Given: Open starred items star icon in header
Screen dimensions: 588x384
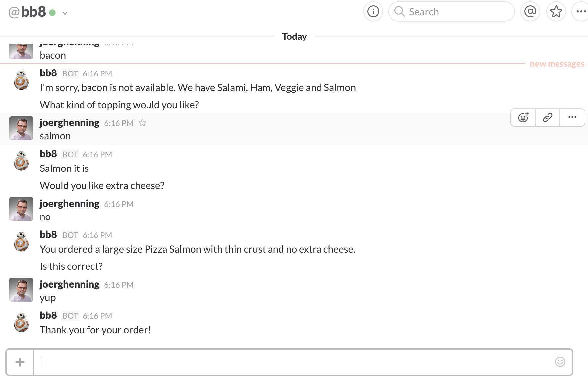Looking at the screenshot, I should click(x=556, y=12).
